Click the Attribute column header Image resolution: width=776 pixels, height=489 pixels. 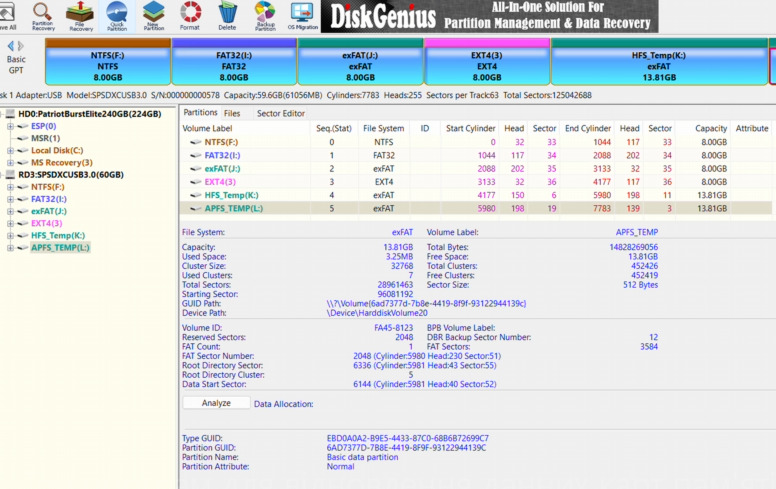coord(752,128)
